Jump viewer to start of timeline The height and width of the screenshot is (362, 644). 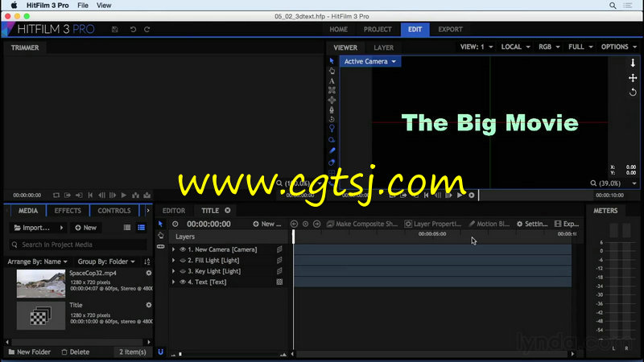click(x=427, y=195)
